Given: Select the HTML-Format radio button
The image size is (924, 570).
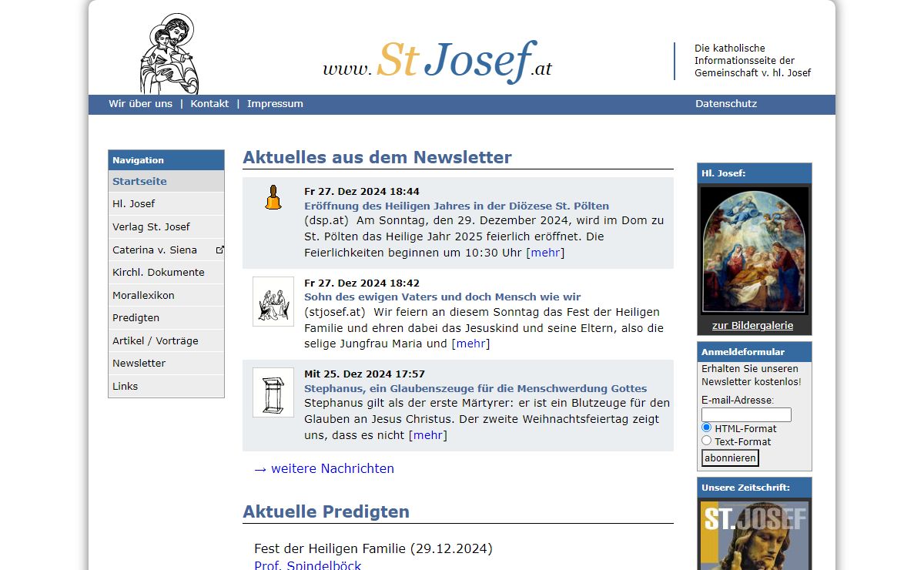Looking at the screenshot, I should click(707, 427).
